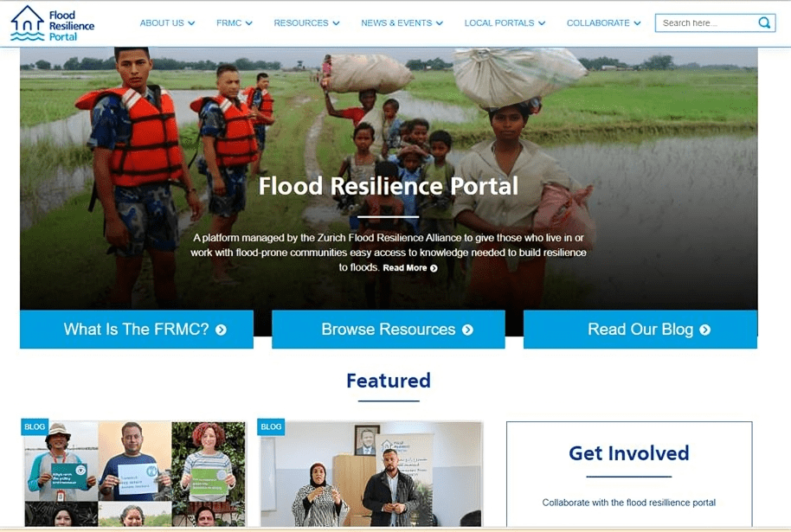The height and width of the screenshot is (532, 791).
Task: Click the search magnifier icon
Action: (764, 22)
